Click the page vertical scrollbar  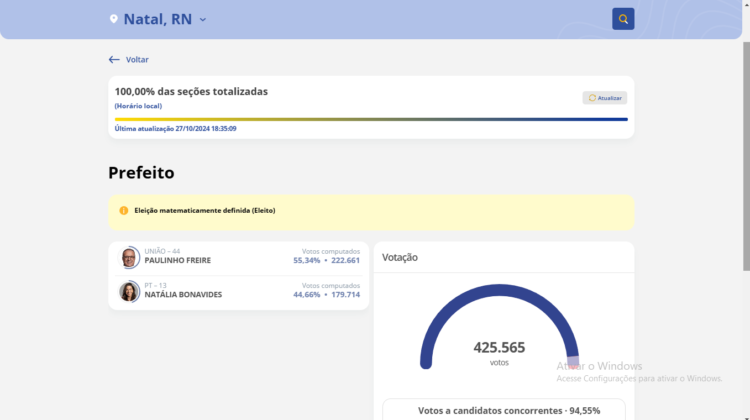pos(745,150)
